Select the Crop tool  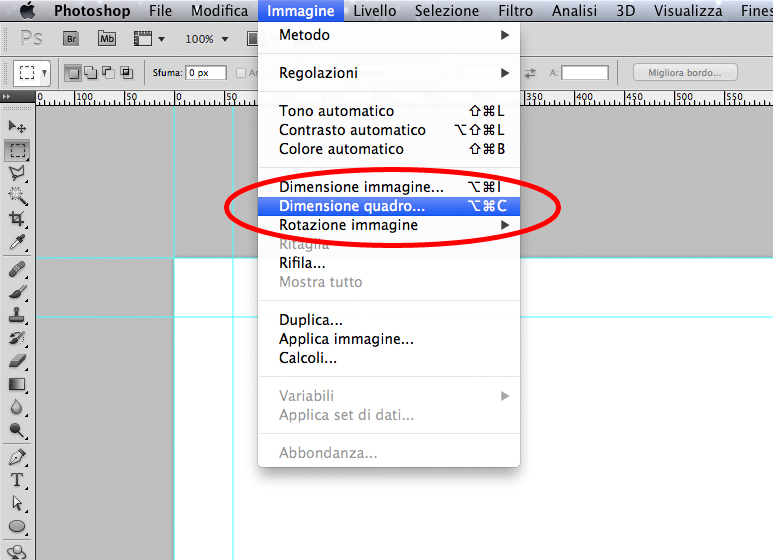tap(17, 219)
